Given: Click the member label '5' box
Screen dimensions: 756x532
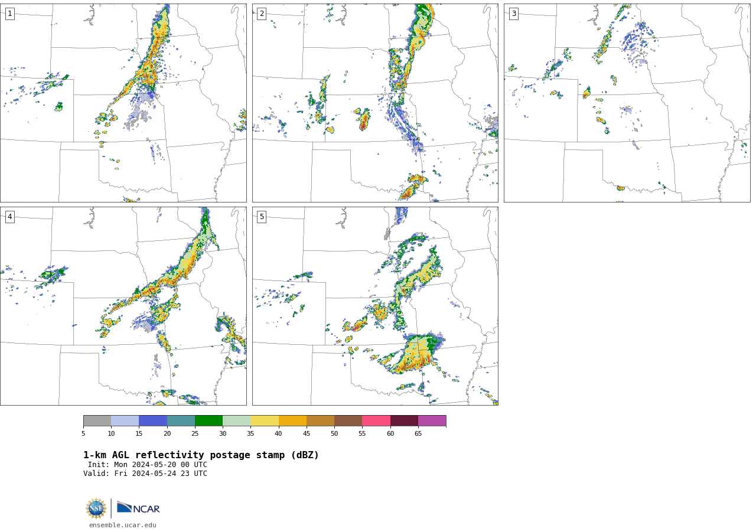Looking at the screenshot, I should tap(262, 217).
